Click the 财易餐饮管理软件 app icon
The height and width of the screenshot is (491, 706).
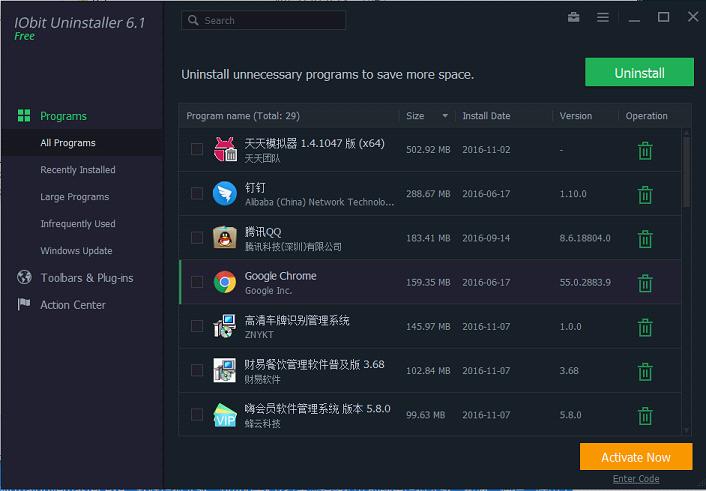pyautogui.click(x=225, y=370)
